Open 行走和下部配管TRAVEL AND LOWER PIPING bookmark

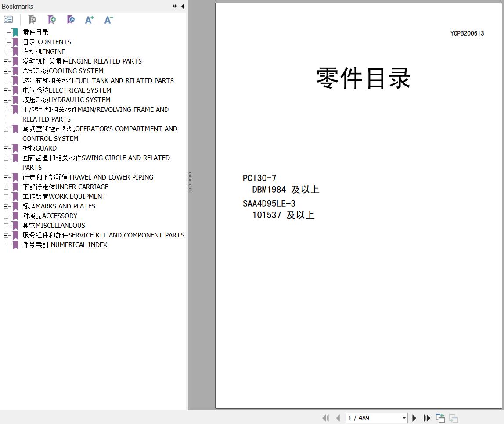[88, 177]
